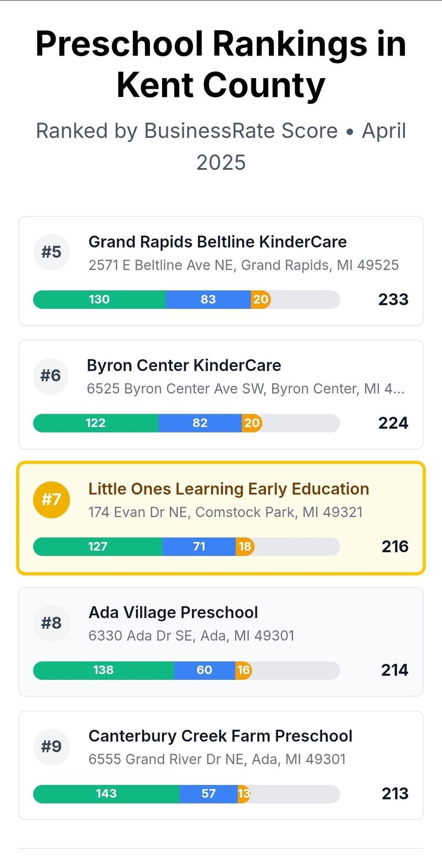Screen dimensions: 442x868
Task: Click the #8 rank badge
Action: [x=51, y=623]
